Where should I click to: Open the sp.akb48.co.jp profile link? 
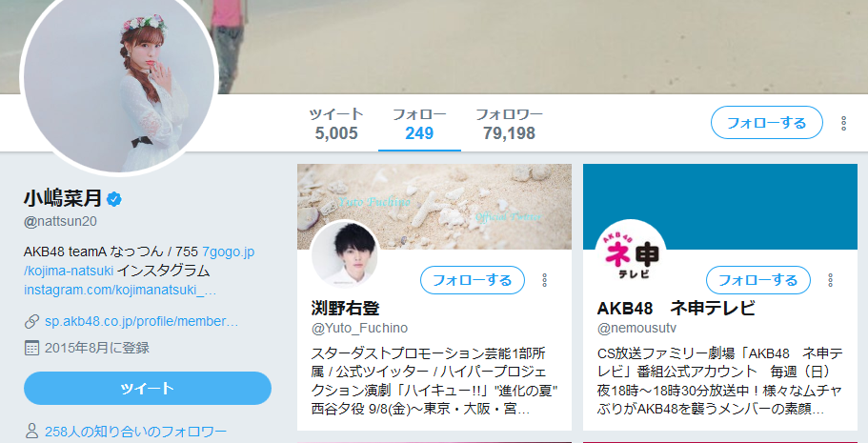click(x=141, y=321)
